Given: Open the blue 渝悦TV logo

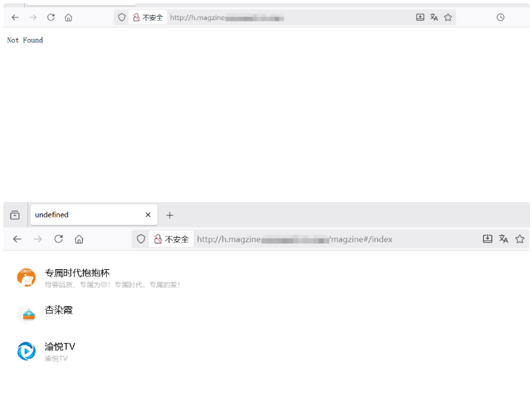Looking at the screenshot, I should (x=26, y=351).
